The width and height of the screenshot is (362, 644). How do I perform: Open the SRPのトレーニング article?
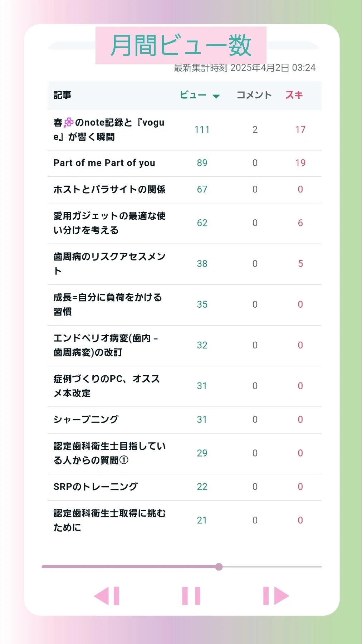96,487
